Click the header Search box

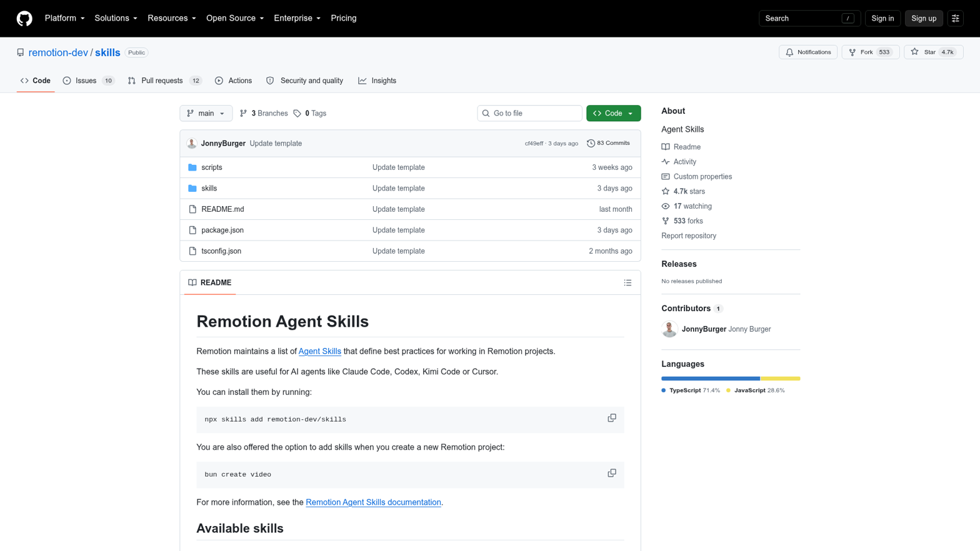[809, 19]
